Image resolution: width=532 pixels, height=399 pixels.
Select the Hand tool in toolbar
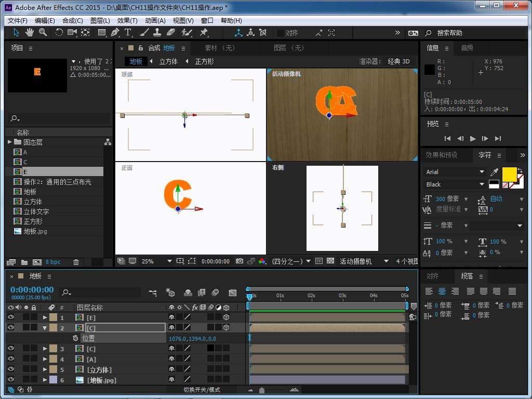pyautogui.click(x=30, y=32)
